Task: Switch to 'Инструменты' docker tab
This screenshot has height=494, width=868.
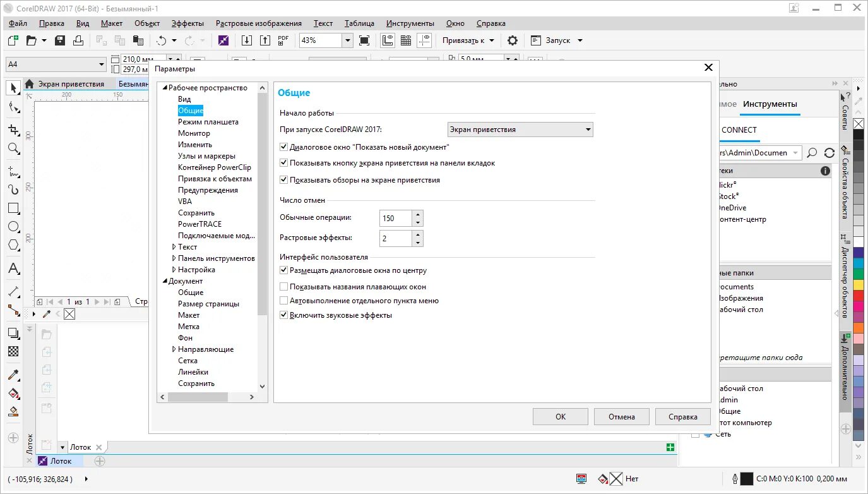Action: click(x=770, y=104)
